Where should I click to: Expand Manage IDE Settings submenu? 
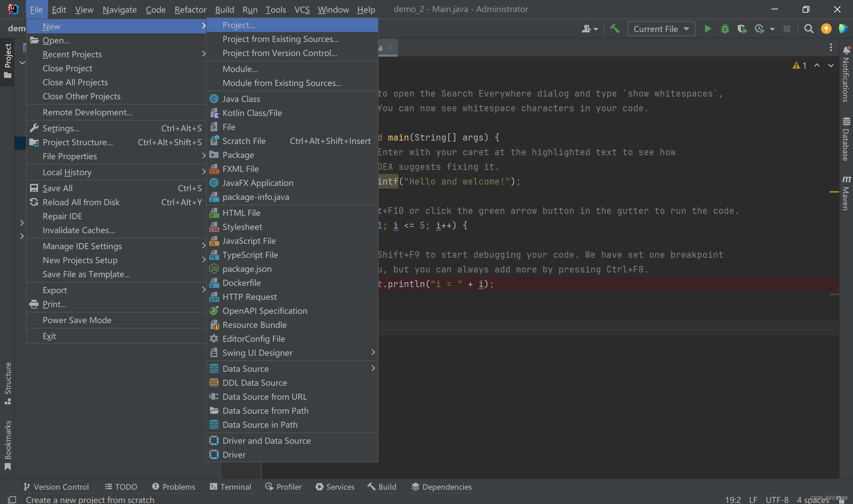click(x=117, y=246)
